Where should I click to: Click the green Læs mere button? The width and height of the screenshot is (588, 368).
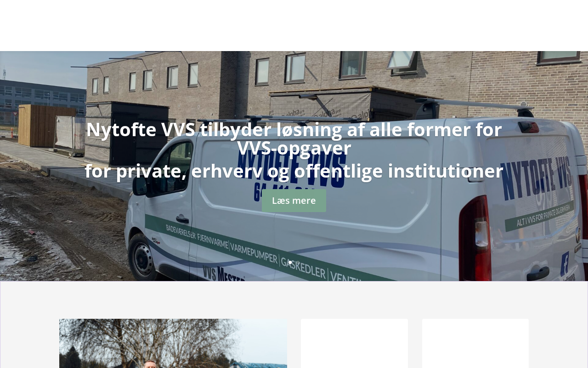point(294,201)
